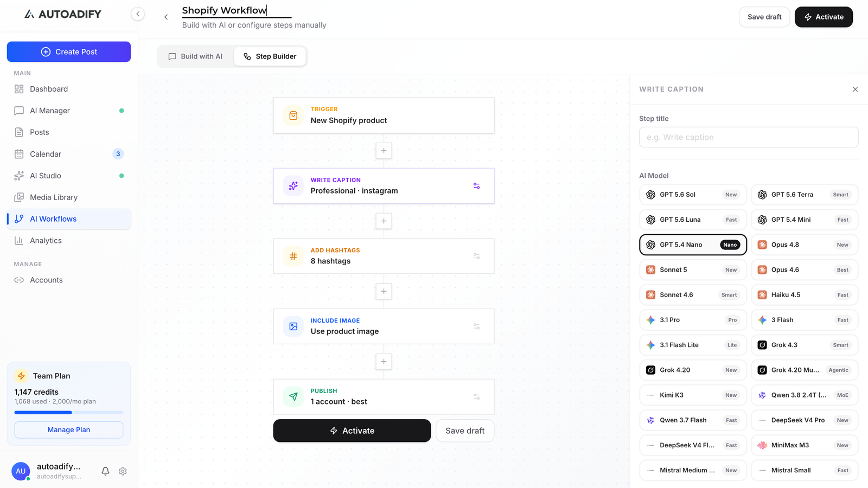The image size is (868, 488).
Task: Open Accounts under Manage
Action: pos(69,280)
